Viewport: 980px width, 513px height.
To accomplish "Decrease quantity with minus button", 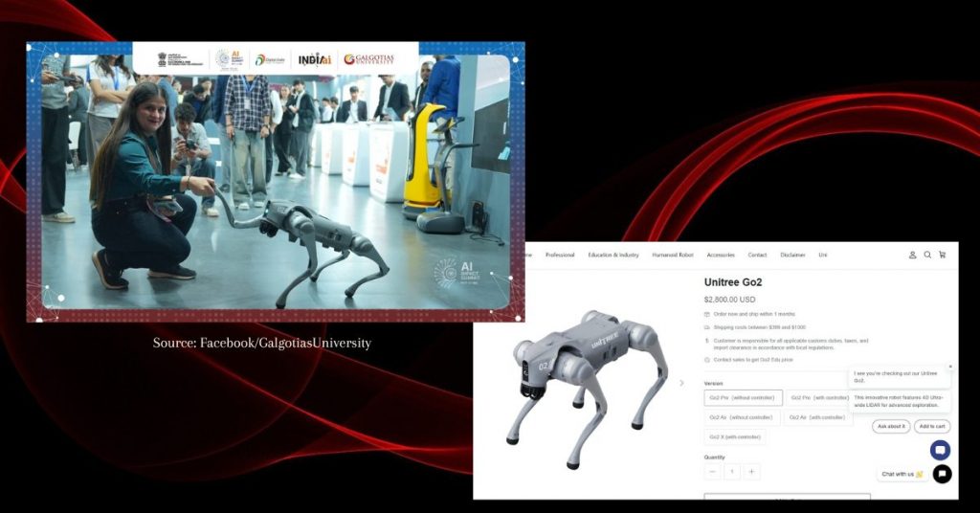I will coord(712,472).
